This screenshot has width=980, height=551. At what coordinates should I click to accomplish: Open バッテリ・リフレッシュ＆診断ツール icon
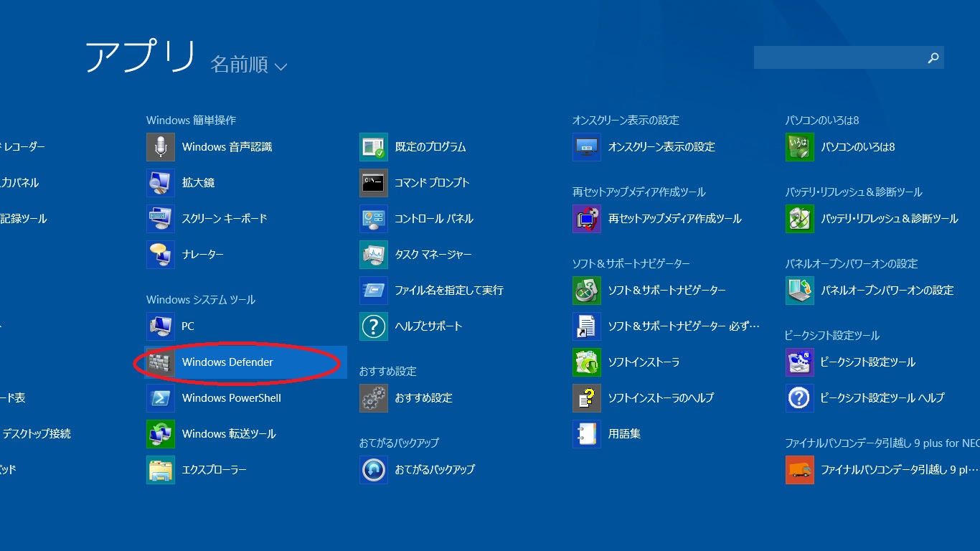(x=800, y=219)
